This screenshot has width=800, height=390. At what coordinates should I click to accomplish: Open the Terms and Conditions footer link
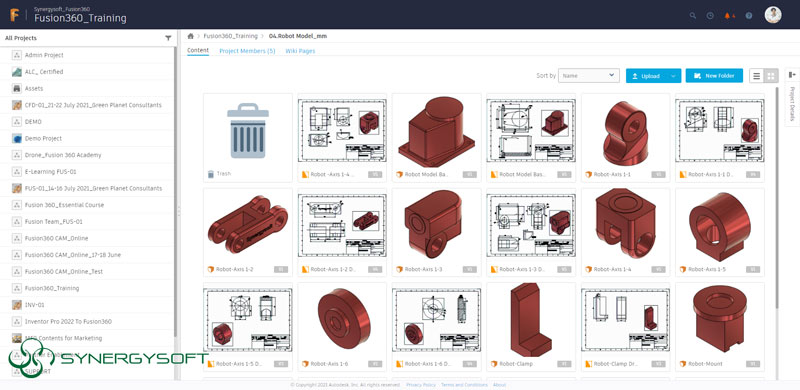(464, 385)
